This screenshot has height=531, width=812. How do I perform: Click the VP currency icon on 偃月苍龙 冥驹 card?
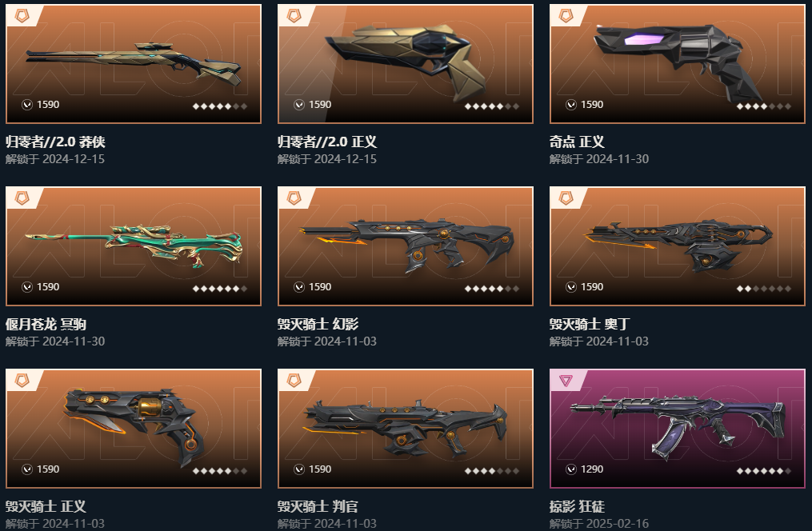27,287
